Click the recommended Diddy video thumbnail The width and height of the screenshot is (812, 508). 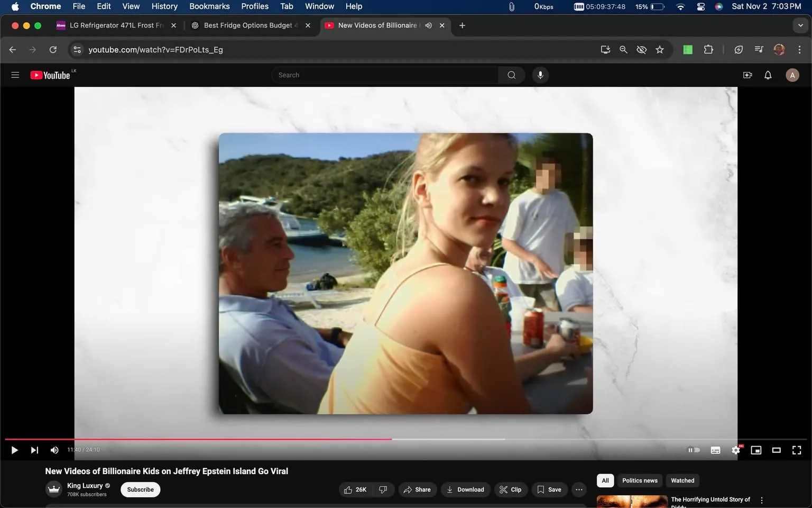pyautogui.click(x=631, y=501)
